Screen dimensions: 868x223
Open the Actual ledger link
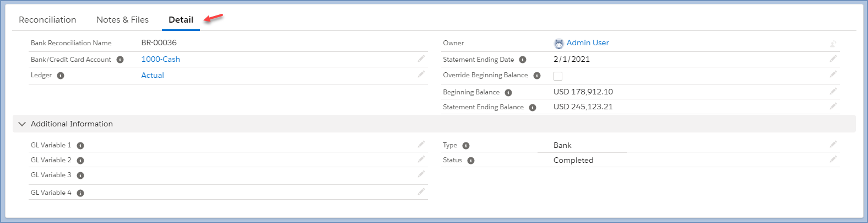pyautogui.click(x=153, y=76)
